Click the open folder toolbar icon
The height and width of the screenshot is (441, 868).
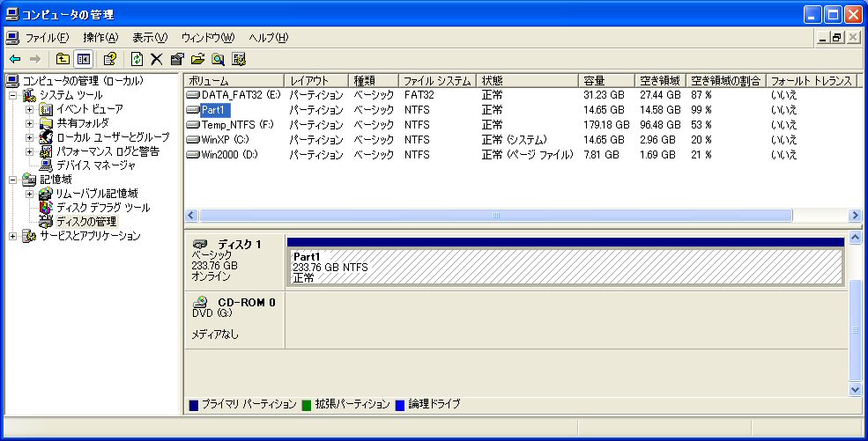click(x=197, y=59)
